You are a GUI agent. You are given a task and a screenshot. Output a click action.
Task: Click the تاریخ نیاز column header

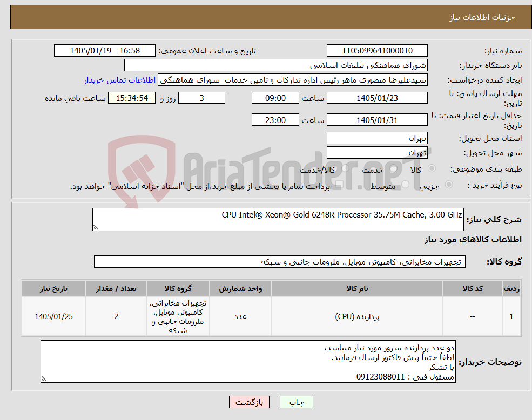53,288
